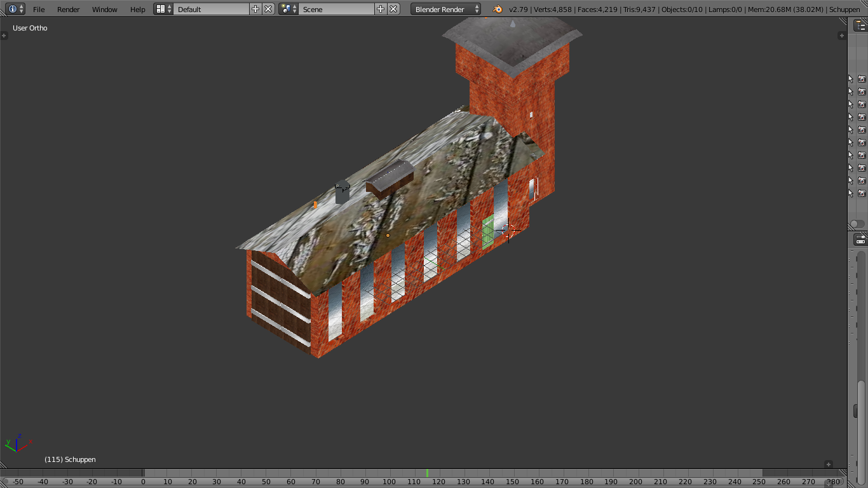Click the dark chimney on the roof
868x488 pixels.
point(342,192)
